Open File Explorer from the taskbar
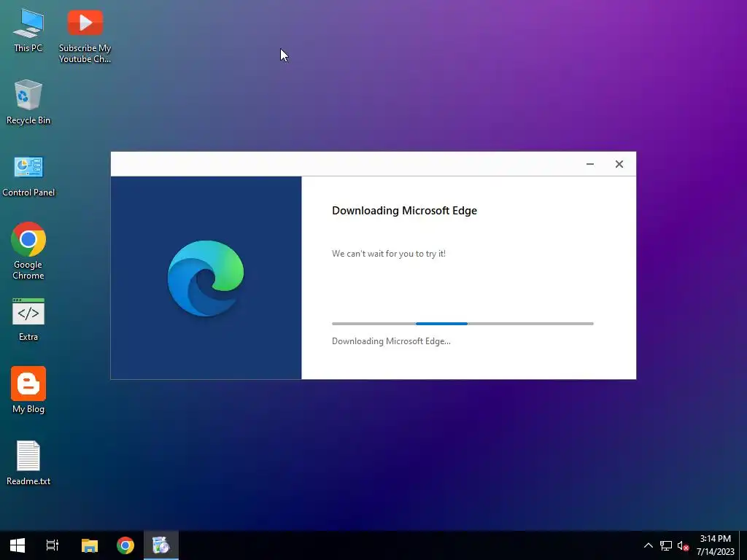The width and height of the screenshot is (747, 560). click(90, 545)
